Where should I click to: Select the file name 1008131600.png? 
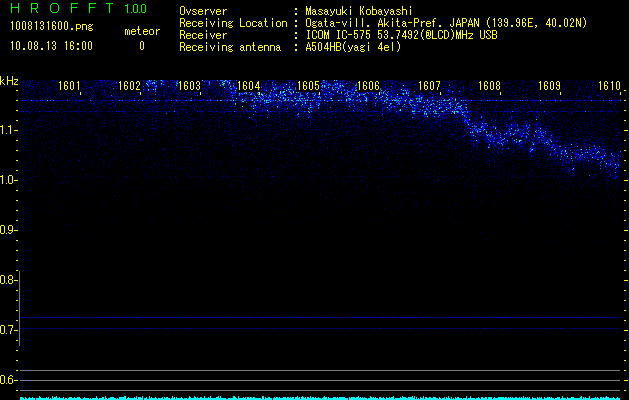coord(52,27)
